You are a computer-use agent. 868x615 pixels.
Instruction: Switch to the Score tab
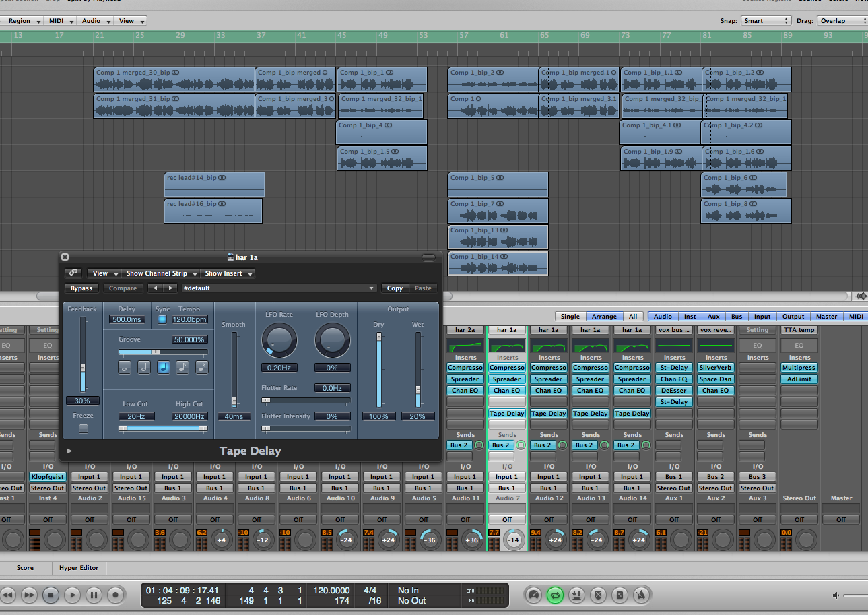click(x=25, y=568)
